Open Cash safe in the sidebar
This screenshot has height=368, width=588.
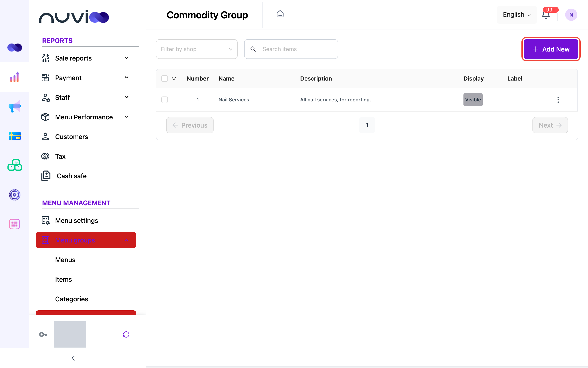tap(86, 176)
